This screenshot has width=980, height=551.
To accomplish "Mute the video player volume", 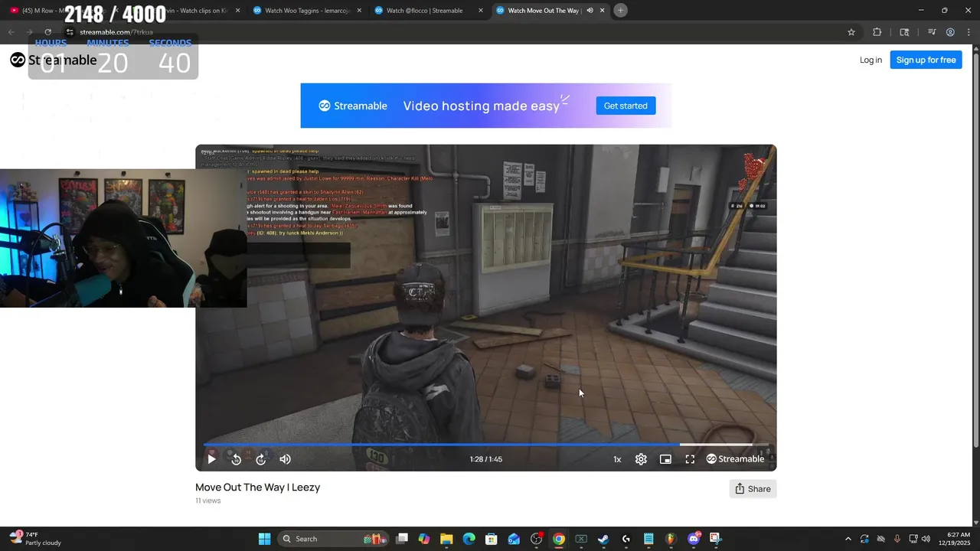I will pos(285,459).
